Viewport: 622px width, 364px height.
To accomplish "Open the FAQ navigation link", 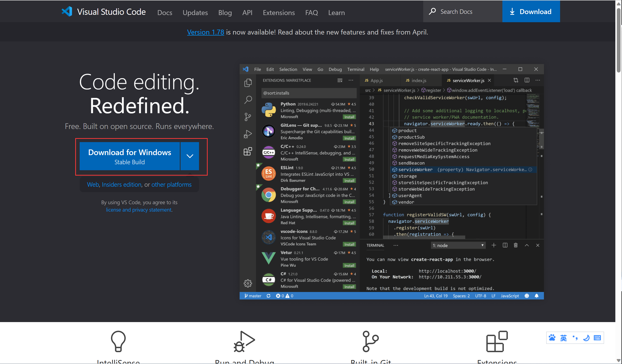I will (311, 12).
